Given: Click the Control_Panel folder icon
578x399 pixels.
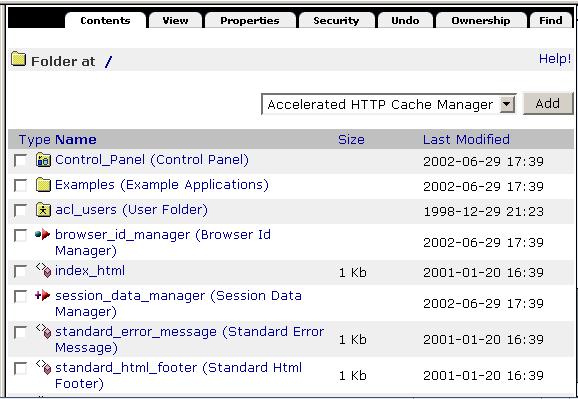Looking at the screenshot, I should pyautogui.click(x=43, y=160).
